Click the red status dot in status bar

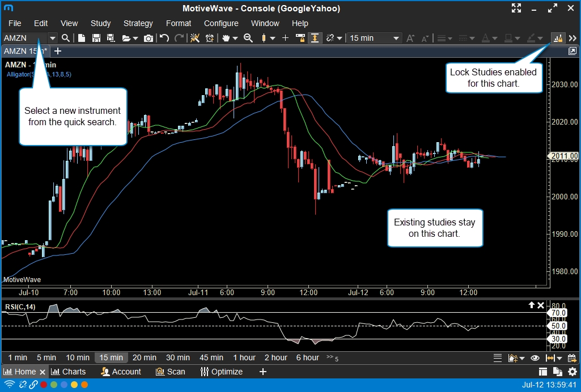point(44,385)
